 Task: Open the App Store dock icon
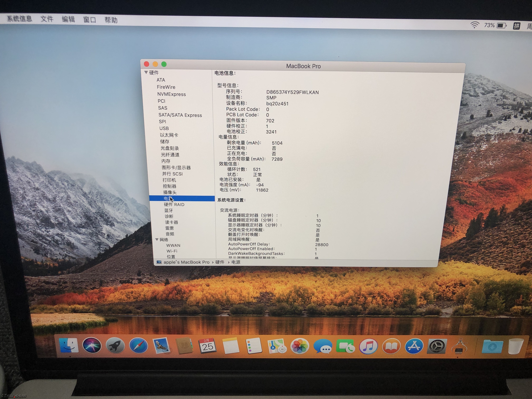pos(414,346)
